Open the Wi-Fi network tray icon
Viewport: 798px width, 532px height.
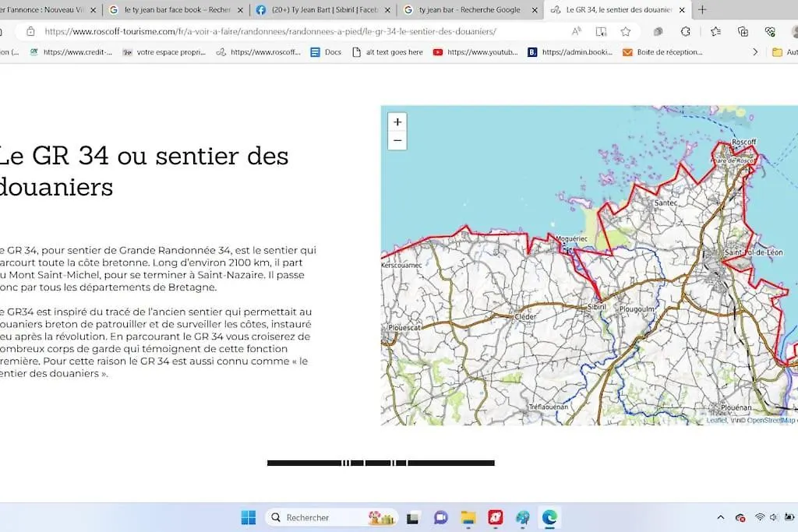click(x=760, y=518)
